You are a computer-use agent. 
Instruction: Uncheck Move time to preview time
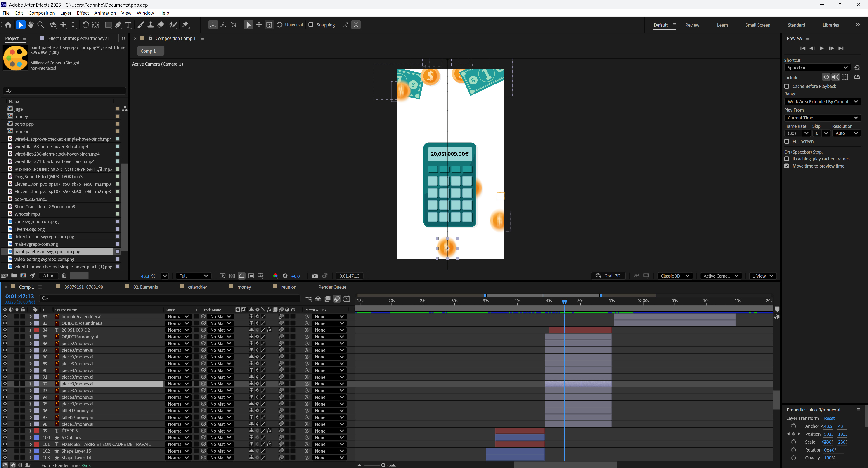click(787, 166)
